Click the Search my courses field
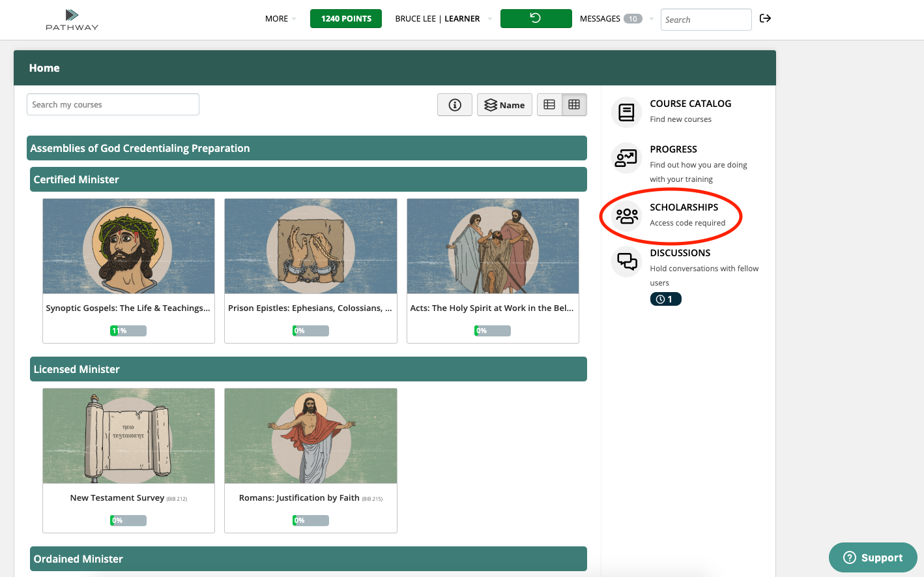The width and height of the screenshot is (924, 577). 113,104
